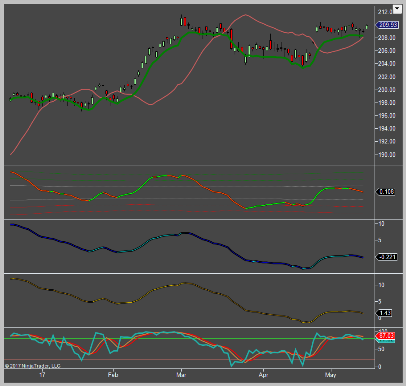
Task: Select the 200.00 price axis label
Action: [387, 90]
